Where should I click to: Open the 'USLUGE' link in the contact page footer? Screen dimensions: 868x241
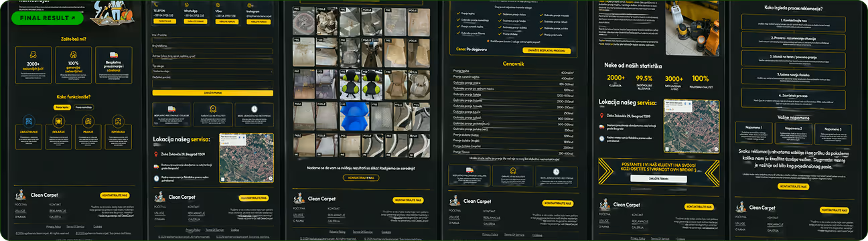(x=160, y=212)
